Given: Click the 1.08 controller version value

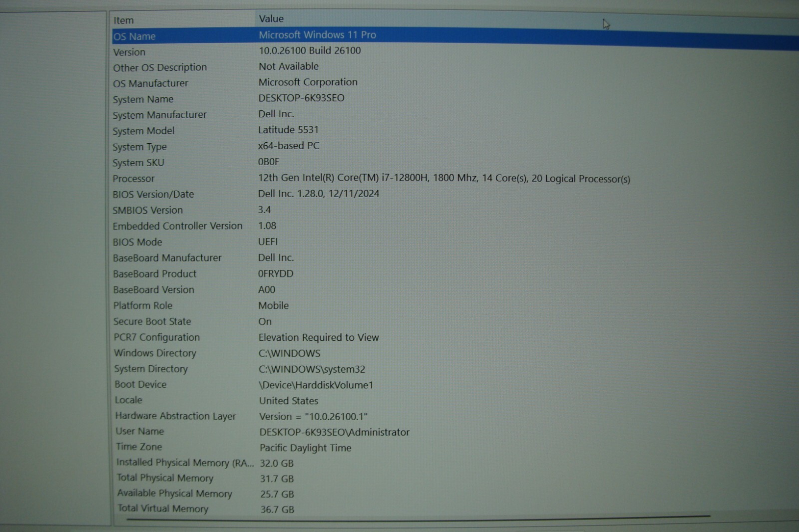Looking at the screenshot, I should click(x=267, y=226).
